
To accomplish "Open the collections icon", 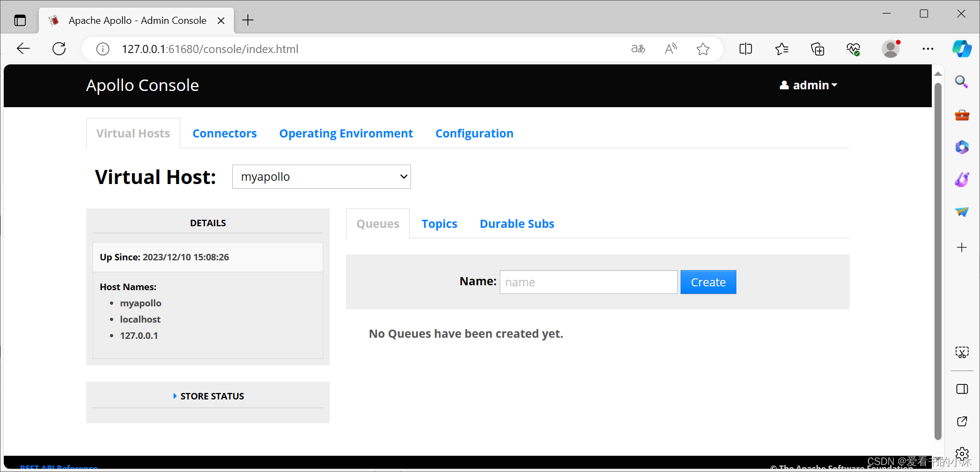I will click(x=818, y=49).
